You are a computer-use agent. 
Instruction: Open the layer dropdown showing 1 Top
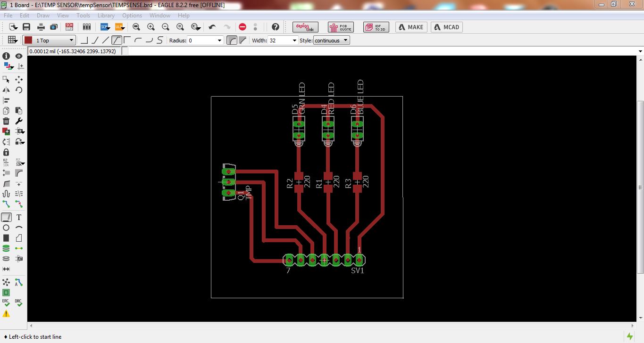point(49,40)
